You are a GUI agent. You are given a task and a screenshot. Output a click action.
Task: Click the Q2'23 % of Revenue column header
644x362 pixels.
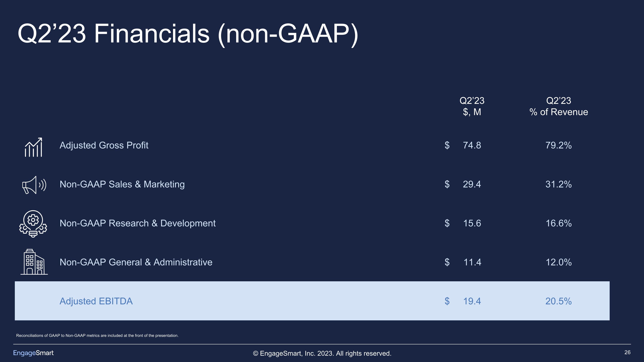point(559,106)
